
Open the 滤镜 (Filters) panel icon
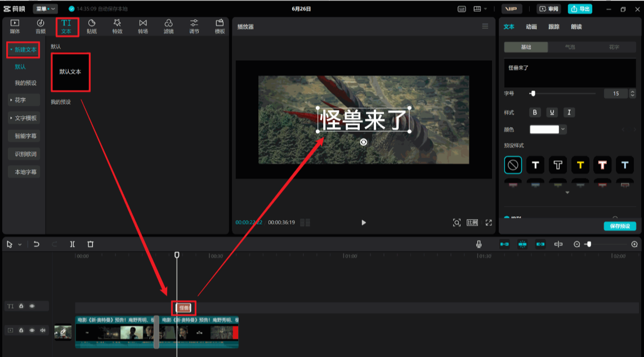click(x=168, y=26)
